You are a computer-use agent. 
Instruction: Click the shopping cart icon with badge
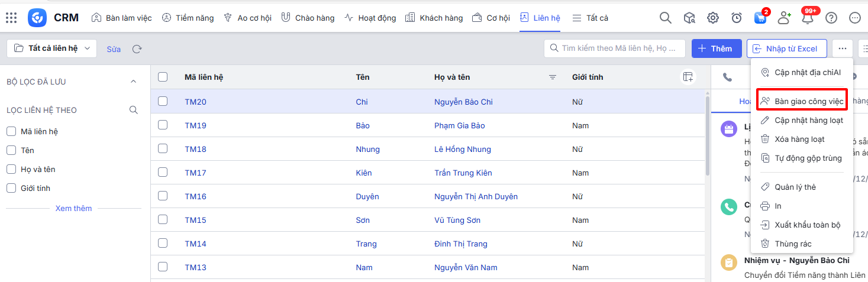coord(760,18)
